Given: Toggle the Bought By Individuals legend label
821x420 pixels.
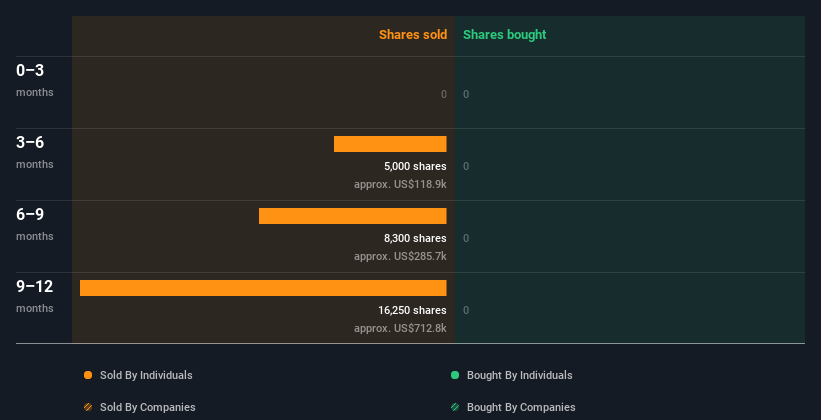Looking at the screenshot, I should click(519, 375).
